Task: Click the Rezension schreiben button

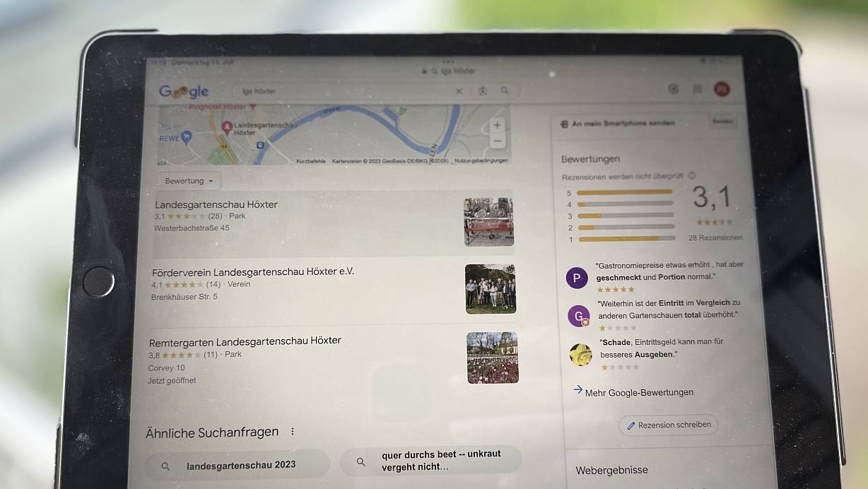Action: click(x=669, y=425)
